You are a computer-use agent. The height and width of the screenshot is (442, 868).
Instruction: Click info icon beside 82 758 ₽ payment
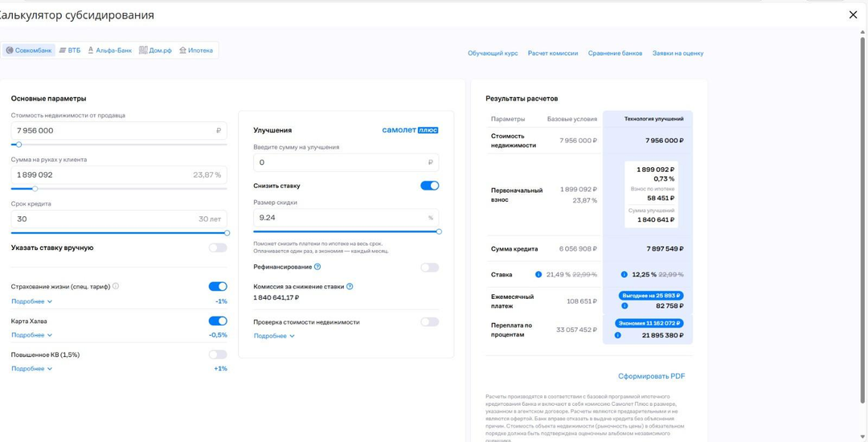624,306
